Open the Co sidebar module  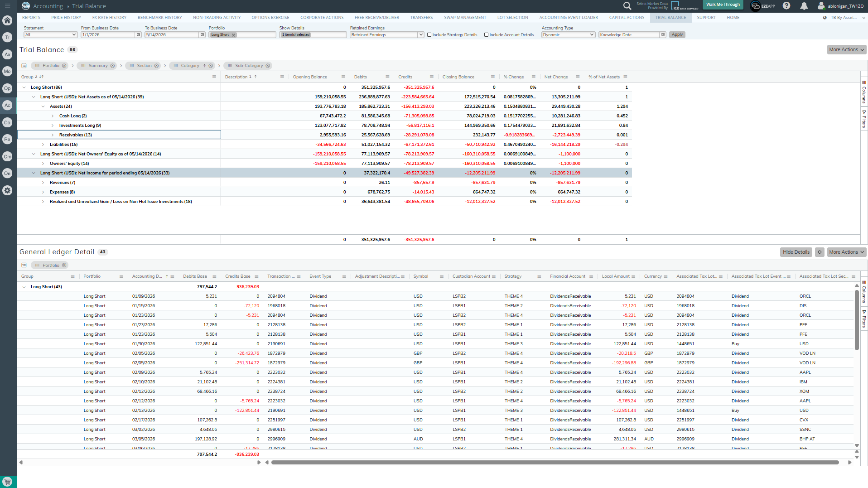7,122
